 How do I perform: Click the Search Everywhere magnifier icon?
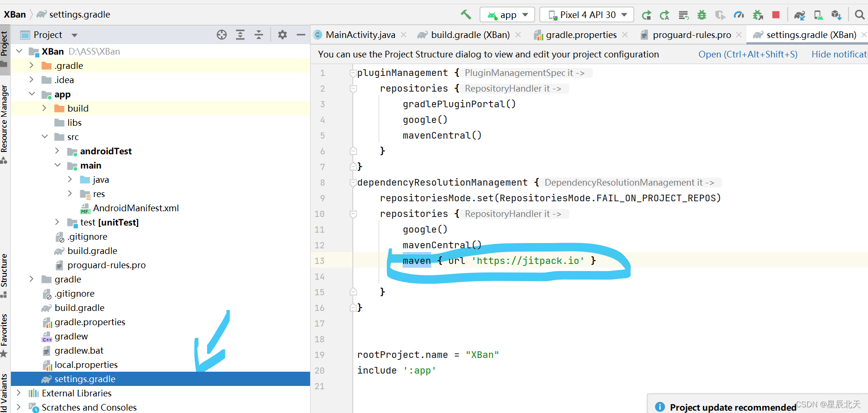point(859,15)
